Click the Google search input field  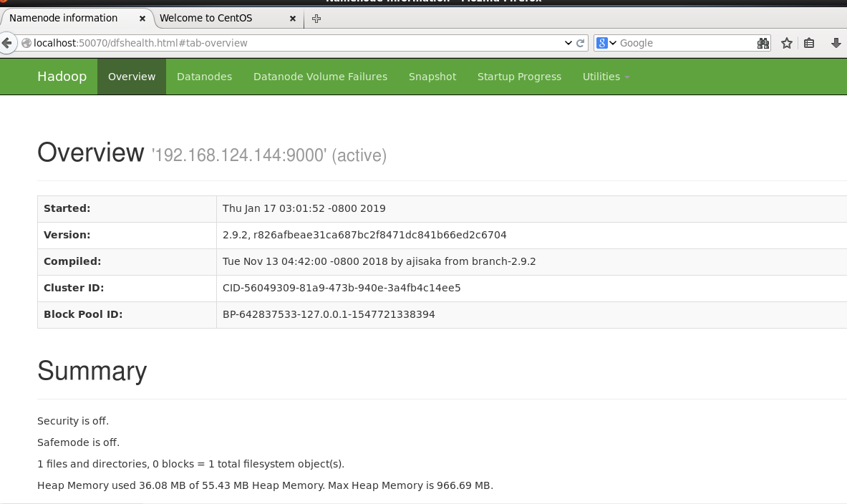[686, 43]
